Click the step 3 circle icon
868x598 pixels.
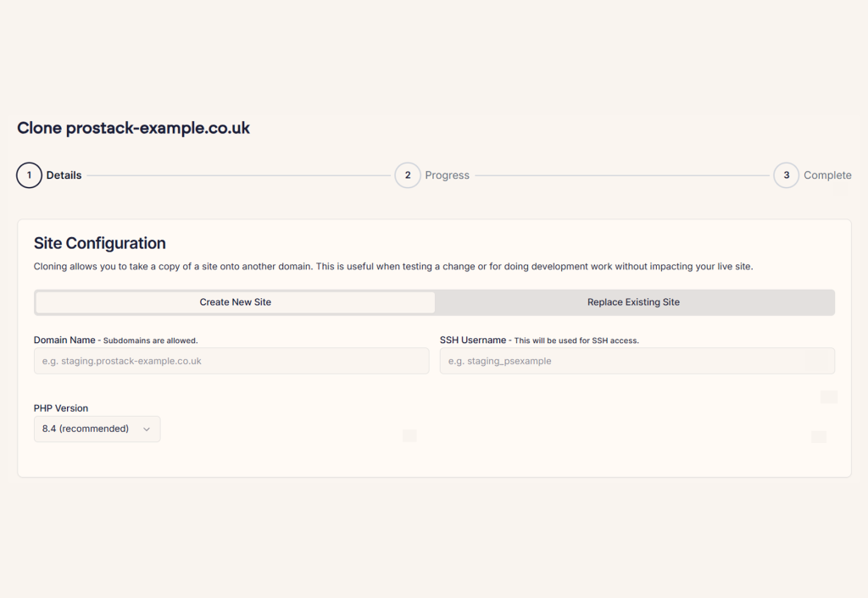pyautogui.click(x=786, y=175)
